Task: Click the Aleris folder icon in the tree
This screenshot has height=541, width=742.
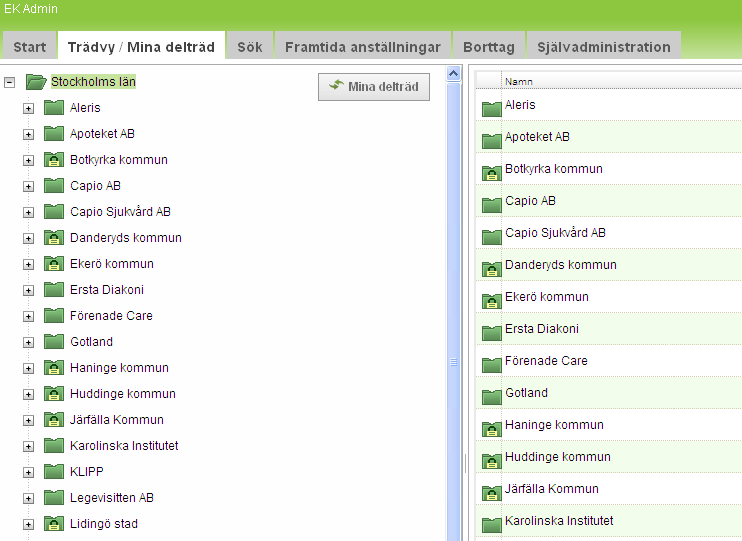Action: point(53,107)
